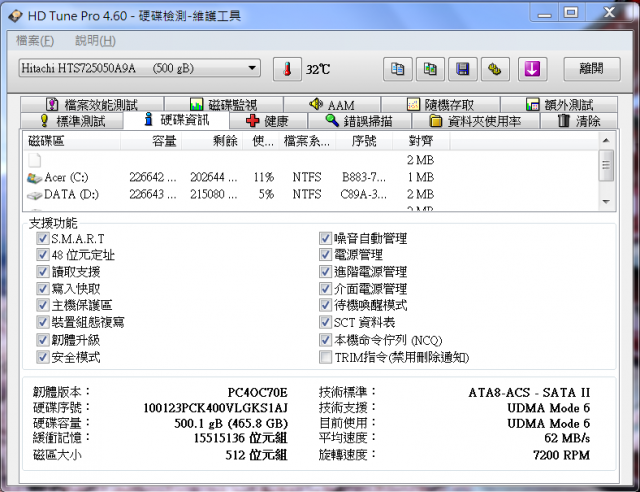Toggle the 寫入快取 checkbox
640x492 pixels.
coord(42,289)
